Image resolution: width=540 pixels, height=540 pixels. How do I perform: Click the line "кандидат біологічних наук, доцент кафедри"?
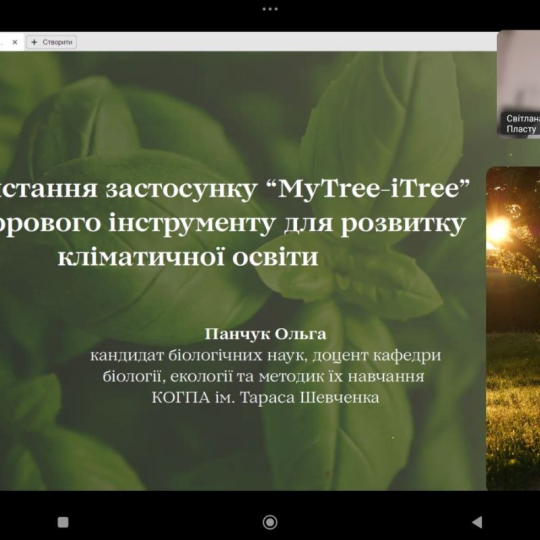point(266,355)
